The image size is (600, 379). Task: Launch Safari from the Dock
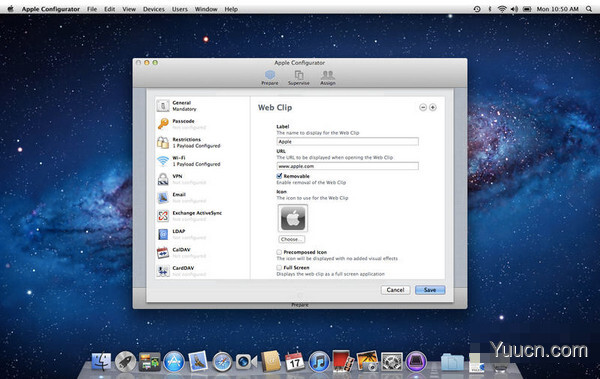coord(222,361)
